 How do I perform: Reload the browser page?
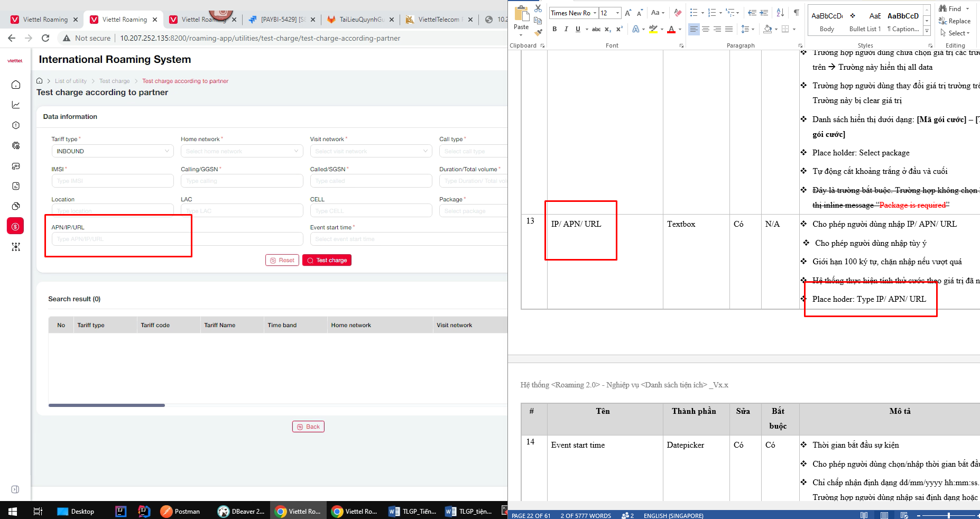coord(45,38)
